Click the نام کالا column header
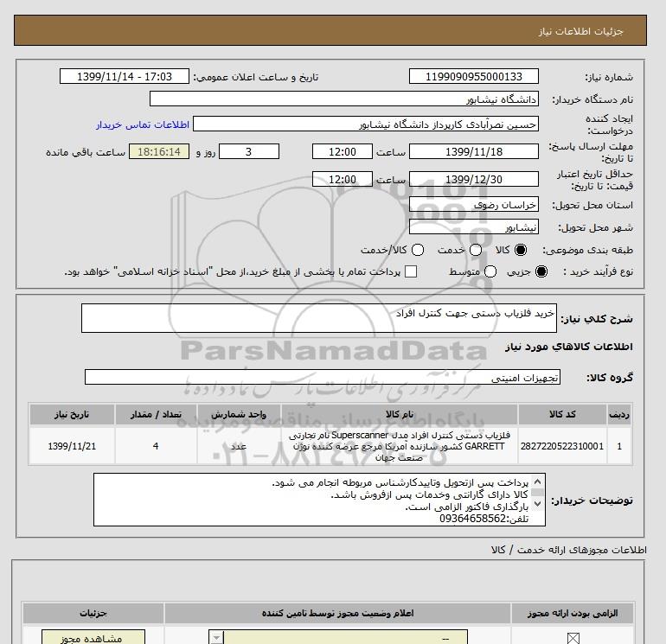Screen dimensions: 666x644 400,414
